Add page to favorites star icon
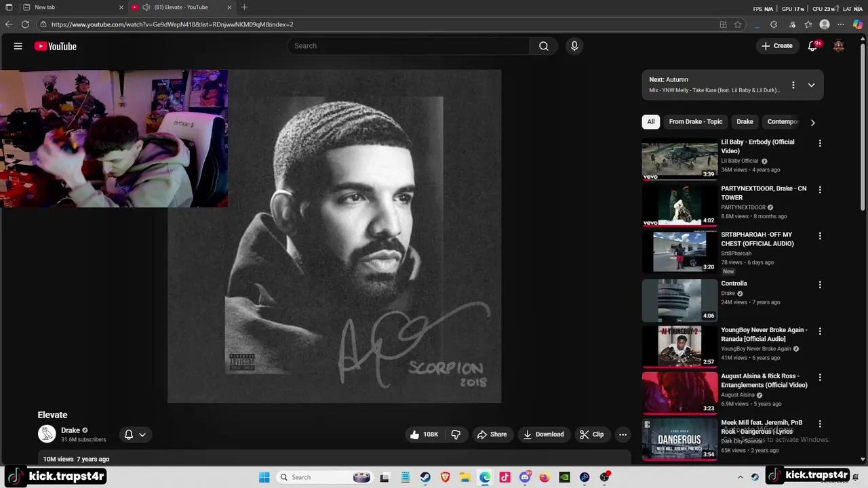The height and width of the screenshot is (488, 868). pos(738,24)
